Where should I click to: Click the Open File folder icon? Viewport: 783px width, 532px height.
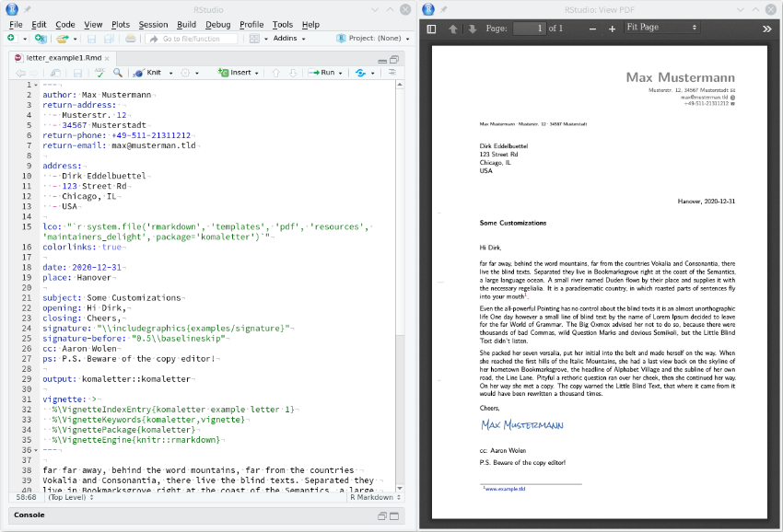(x=63, y=39)
